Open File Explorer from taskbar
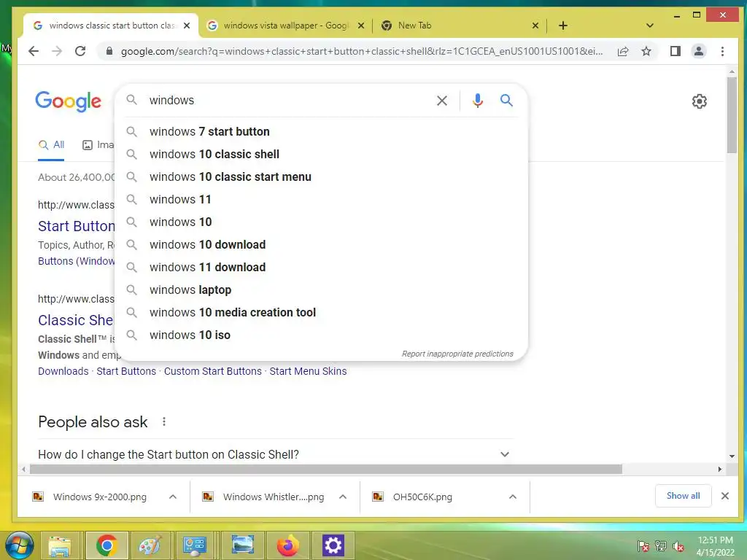The width and height of the screenshot is (747, 560). (60, 545)
